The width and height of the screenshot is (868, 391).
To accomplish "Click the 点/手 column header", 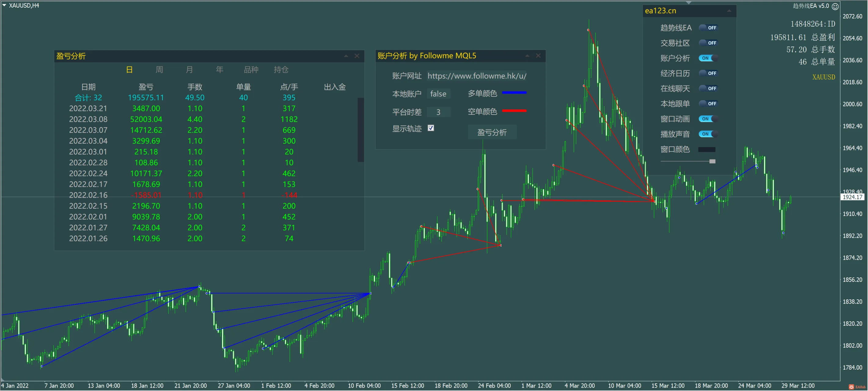I will [x=289, y=87].
